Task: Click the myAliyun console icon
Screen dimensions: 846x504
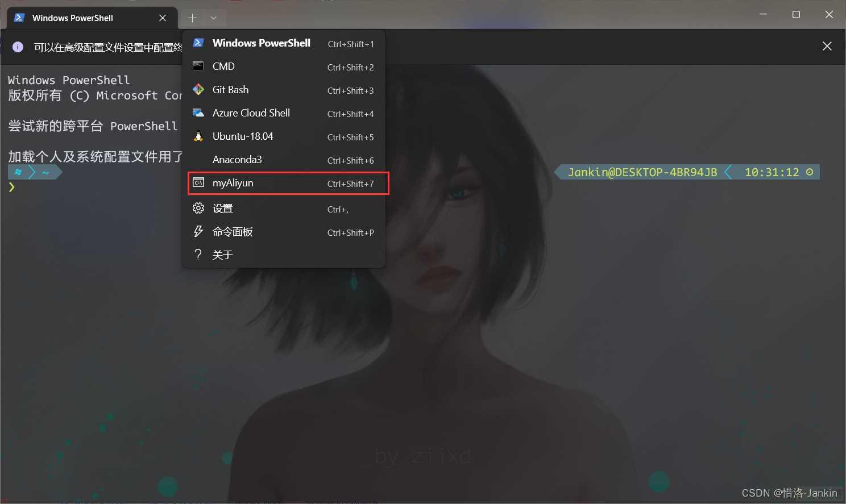Action: (x=198, y=182)
